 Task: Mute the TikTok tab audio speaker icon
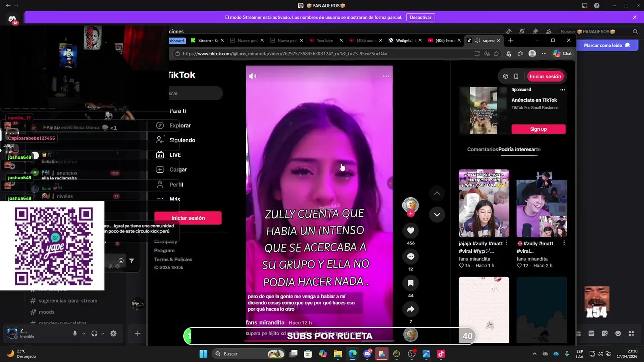click(476, 40)
